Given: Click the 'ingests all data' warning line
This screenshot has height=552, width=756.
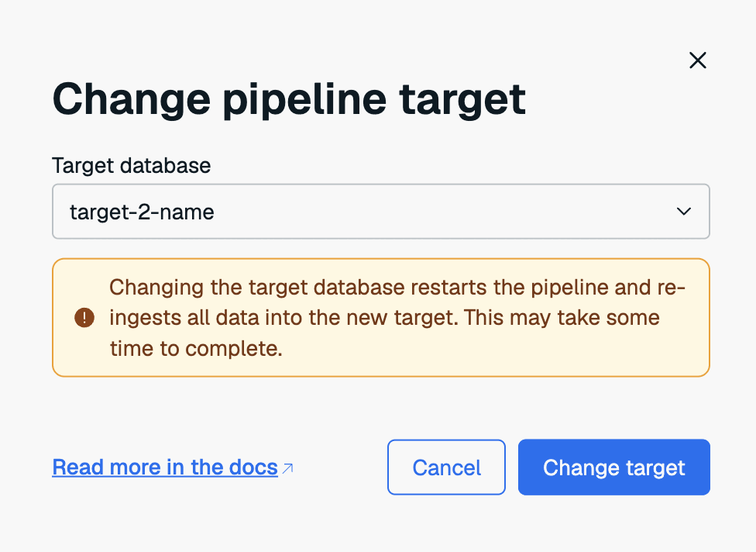Looking at the screenshot, I should [183, 318].
